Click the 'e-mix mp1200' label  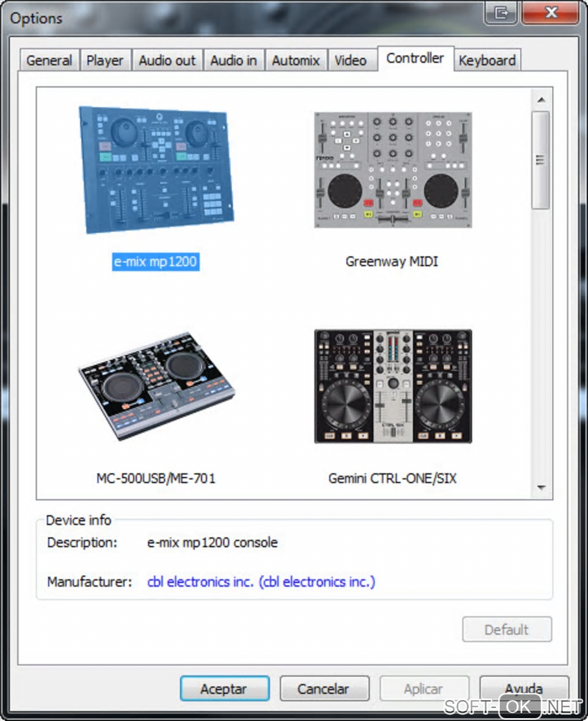tap(156, 262)
